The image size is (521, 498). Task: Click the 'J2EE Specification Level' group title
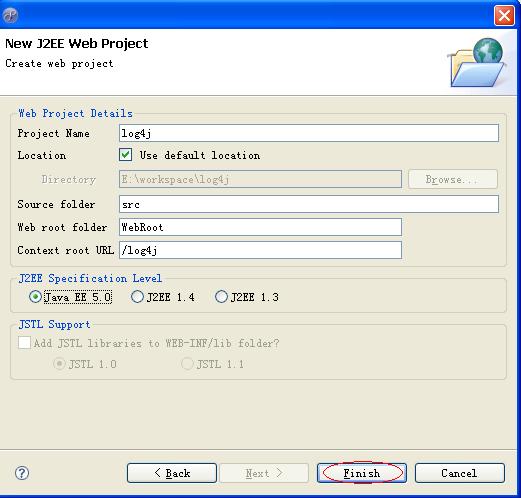[x=90, y=278]
